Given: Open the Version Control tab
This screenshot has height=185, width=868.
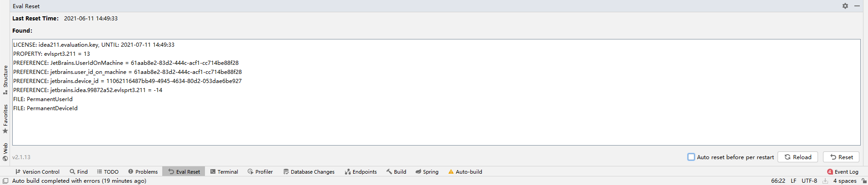Looking at the screenshot, I should [37, 172].
